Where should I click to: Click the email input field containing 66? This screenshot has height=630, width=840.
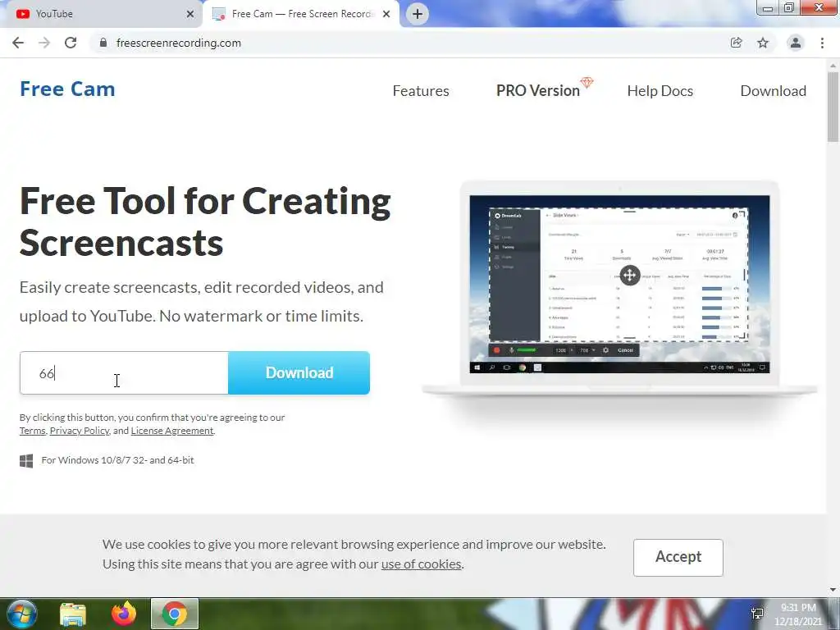tap(125, 373)
